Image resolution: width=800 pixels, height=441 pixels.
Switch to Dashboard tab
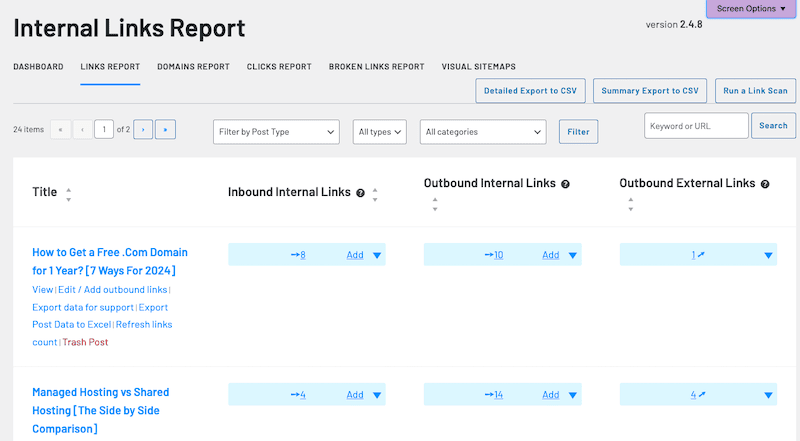pos(38,67)
